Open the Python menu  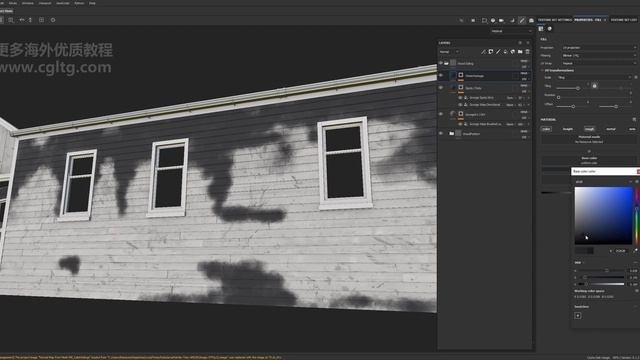point(79,3)
